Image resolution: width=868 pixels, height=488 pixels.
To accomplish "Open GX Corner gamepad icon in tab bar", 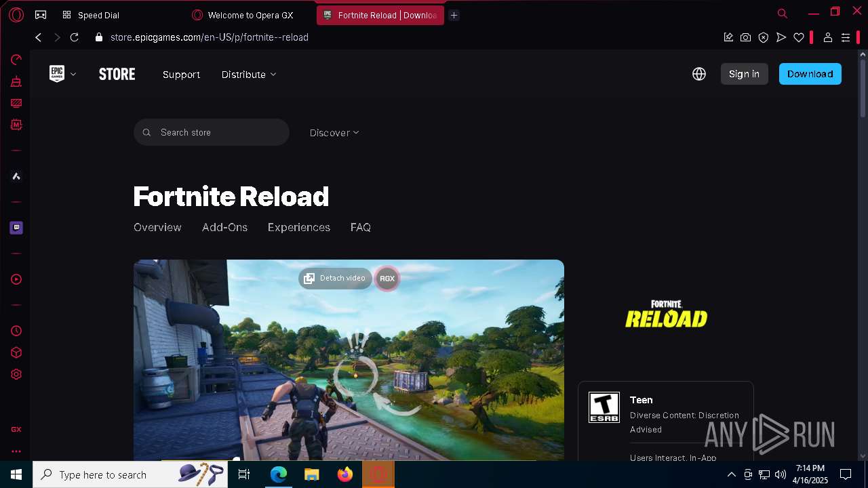I will point(41,15).
